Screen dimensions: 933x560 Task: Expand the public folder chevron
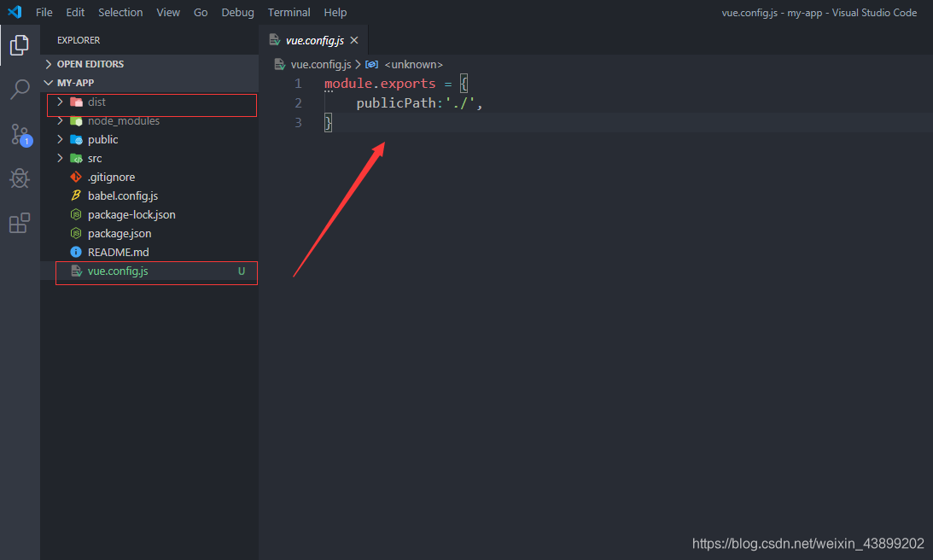tap(60, 139)
